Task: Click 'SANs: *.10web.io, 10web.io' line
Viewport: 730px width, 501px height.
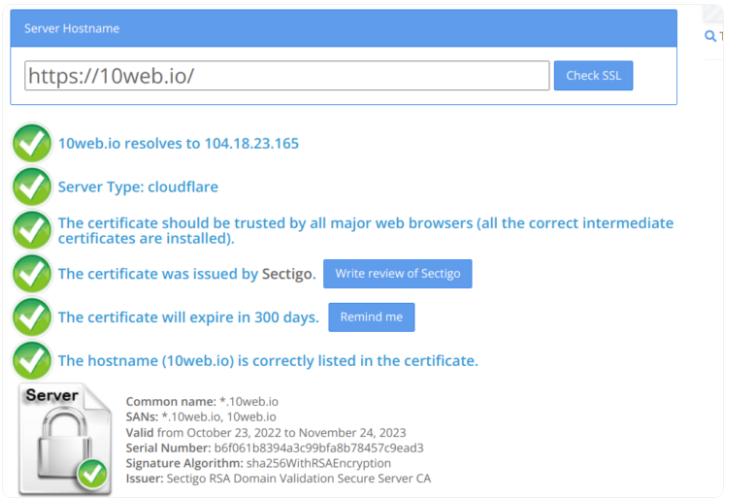Action: 201,417
